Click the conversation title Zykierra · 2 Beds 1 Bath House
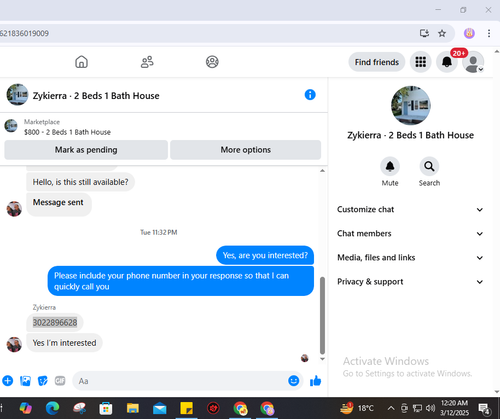 (x=96, y=96)
